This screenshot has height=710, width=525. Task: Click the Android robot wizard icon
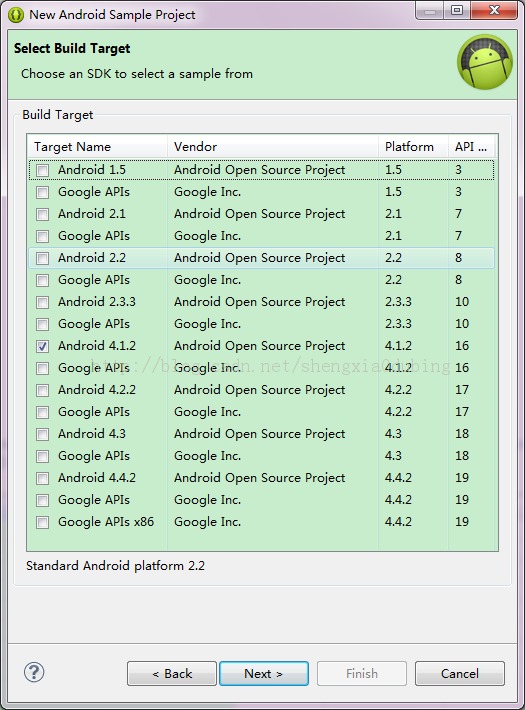click(x=485, y=62)
